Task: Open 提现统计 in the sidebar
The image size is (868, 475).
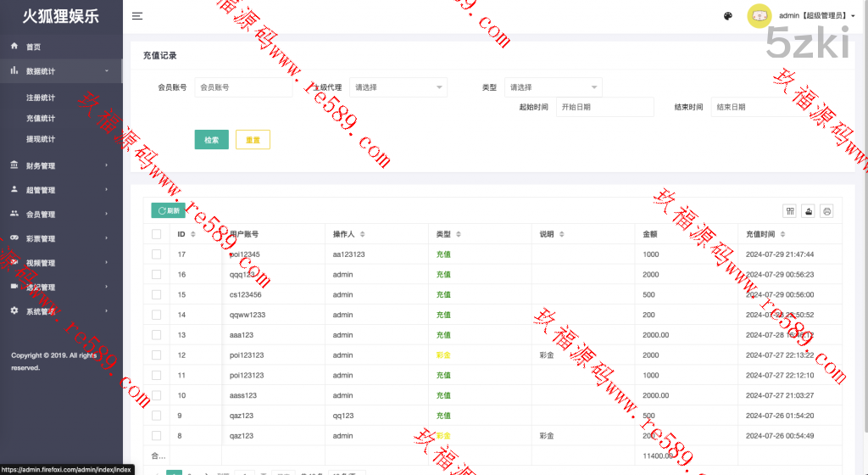Action: (x=41, y=139)
